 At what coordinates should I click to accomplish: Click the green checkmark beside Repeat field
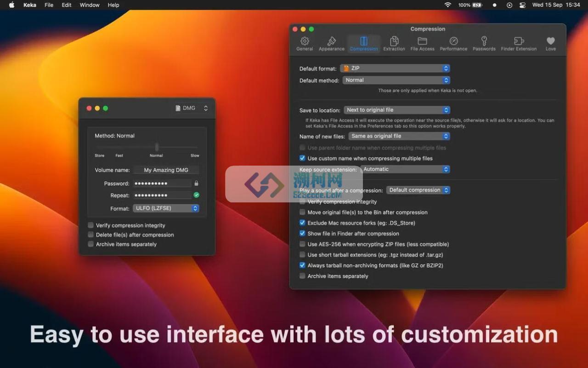tap(196, 195)
